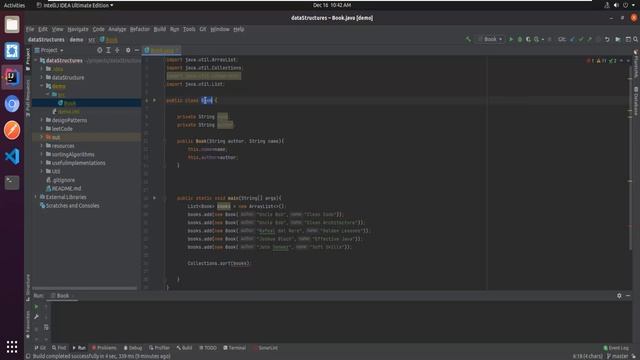The height and width of the screenshot is (360, 640).
Task: Open the Project view selector dropdown
Action: [x=49, y=50]
